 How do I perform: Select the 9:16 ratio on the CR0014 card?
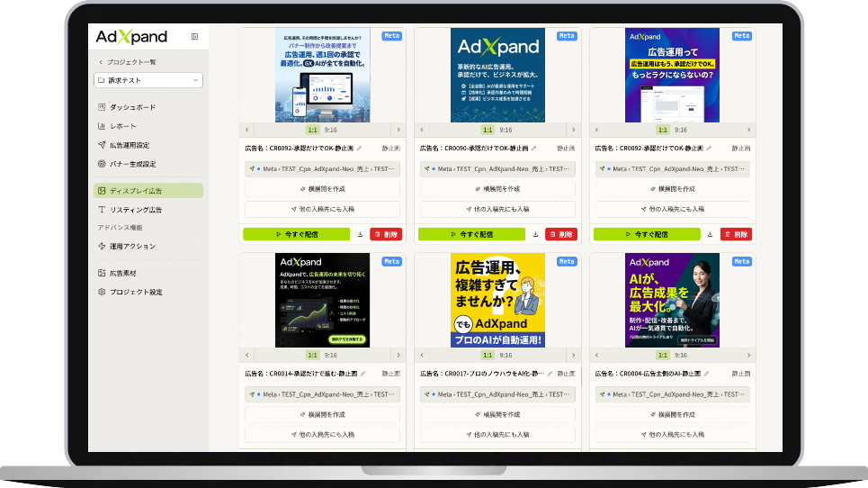pyautogui.click(x=330, y=355)
